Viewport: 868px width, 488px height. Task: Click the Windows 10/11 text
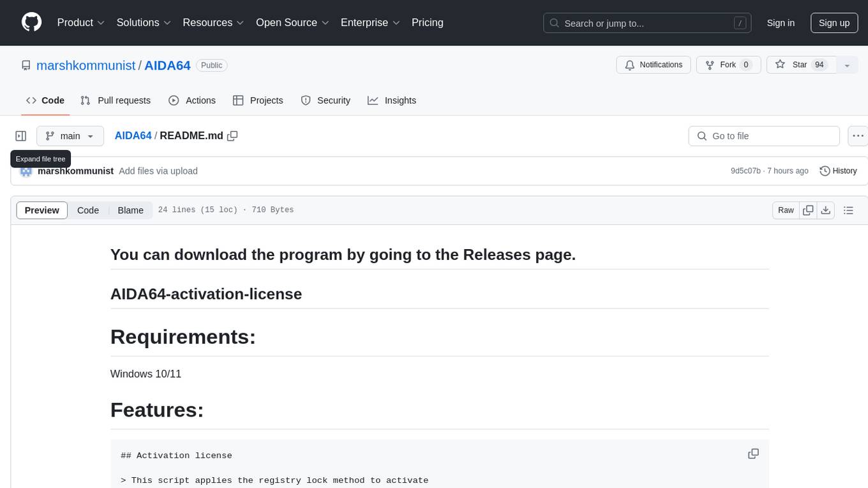pos(146,374)
